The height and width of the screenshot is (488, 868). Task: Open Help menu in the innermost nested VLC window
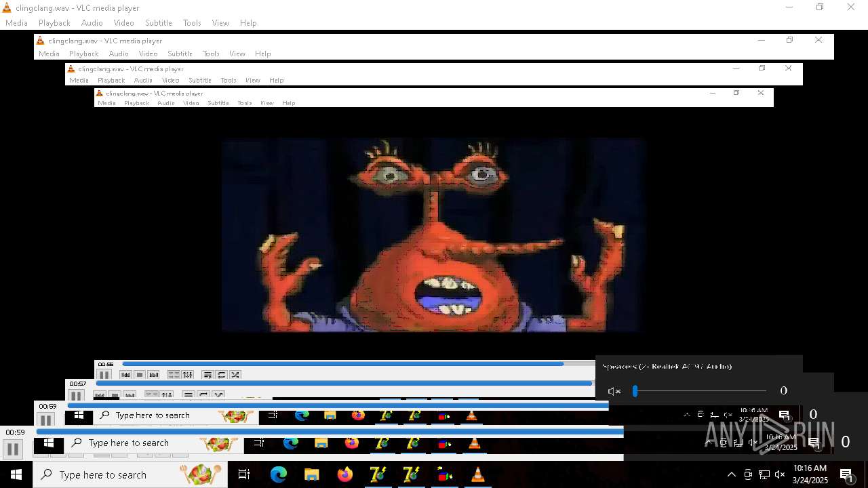pos(288,103)
